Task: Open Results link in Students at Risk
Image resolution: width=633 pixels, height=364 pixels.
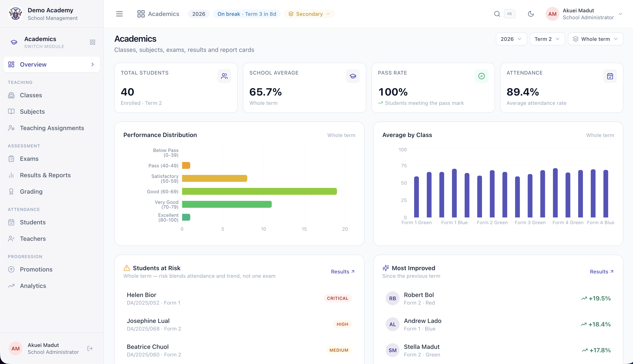Action: coord(342,271)
